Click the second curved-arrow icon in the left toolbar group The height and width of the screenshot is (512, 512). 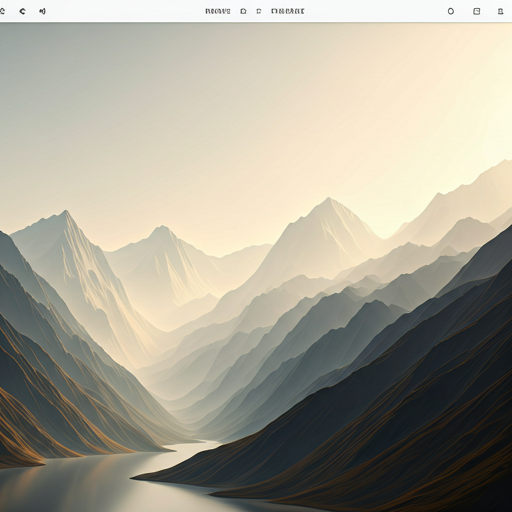pos(22,11)
